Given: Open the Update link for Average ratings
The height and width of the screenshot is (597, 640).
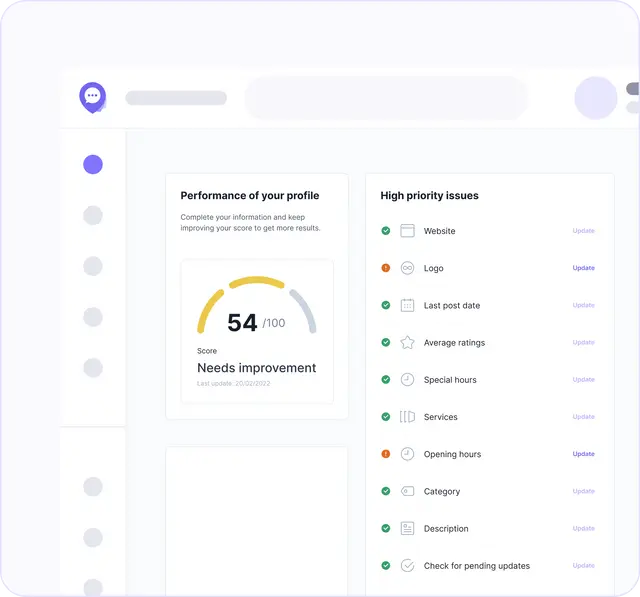Looking at the screenshot, I should (x=584, y=342).
